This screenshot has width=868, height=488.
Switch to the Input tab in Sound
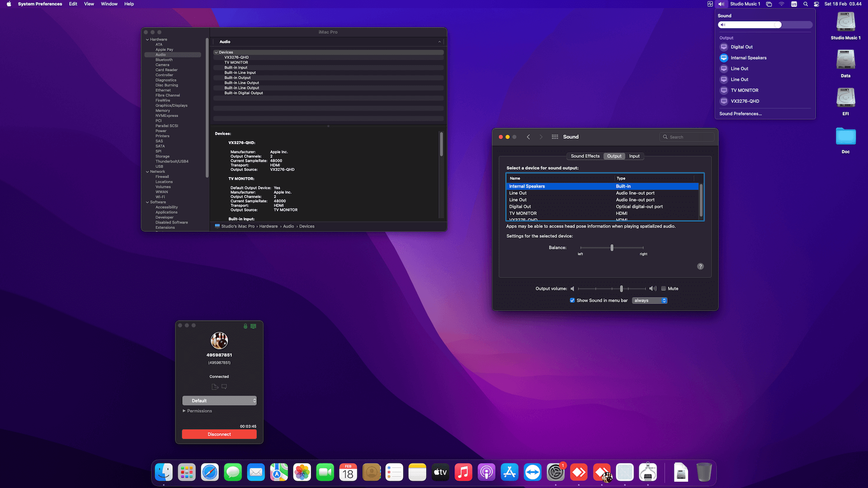coord(634,156)
